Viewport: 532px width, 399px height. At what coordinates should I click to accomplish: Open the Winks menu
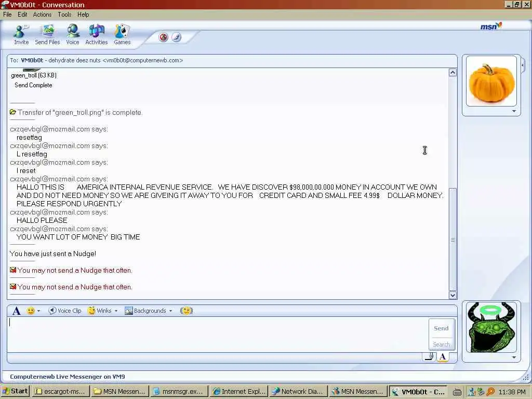(x=102, y=311)
